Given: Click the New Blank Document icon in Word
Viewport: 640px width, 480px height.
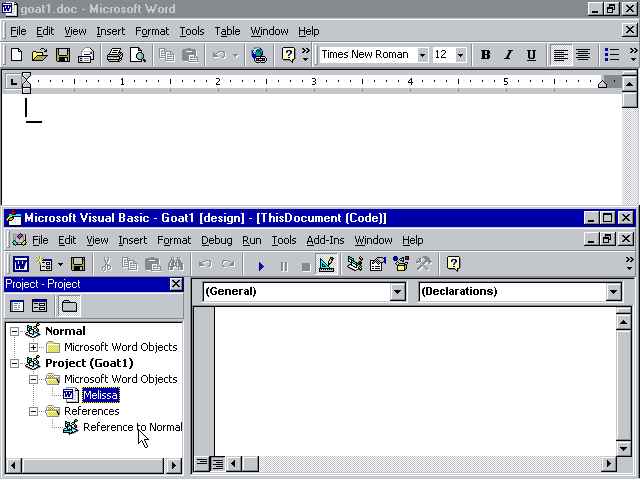Looking at the screenshot, I should pos(16,55).
